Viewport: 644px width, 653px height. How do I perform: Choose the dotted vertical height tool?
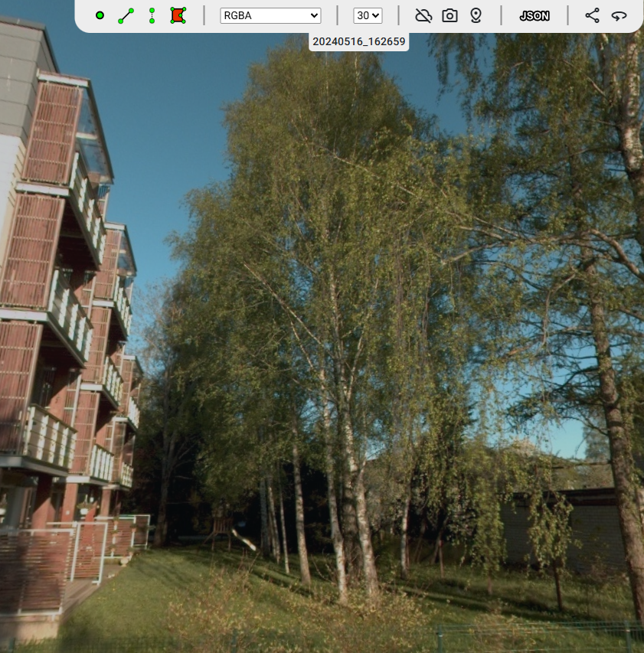pyautogui.click(x=152, y=15)
